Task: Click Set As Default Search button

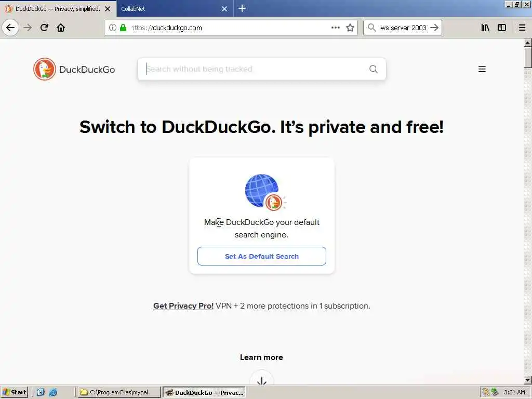Action: click(x=262, y=256)
